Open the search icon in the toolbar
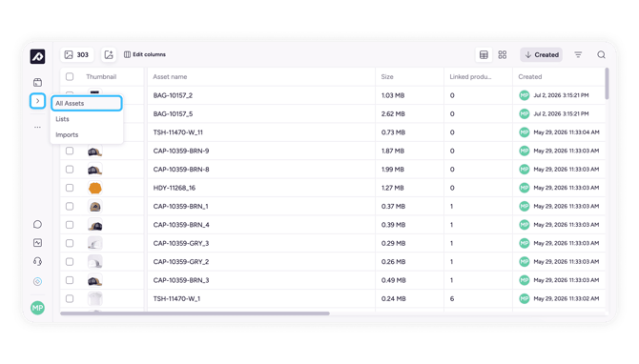The height and width of the screenshot is (364, 639). pyautogui.click(x=601, y=54)
